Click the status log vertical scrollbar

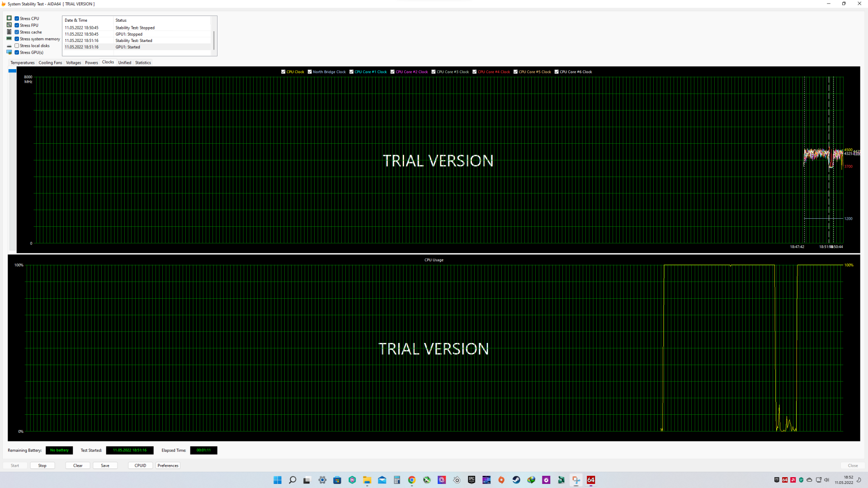point(214,40)
